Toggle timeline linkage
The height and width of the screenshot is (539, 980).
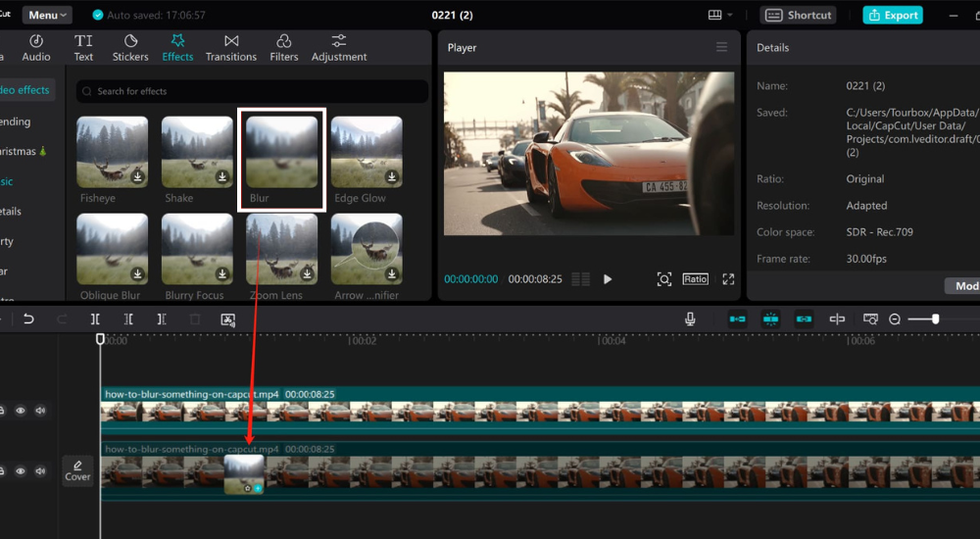tap(804, 319)
